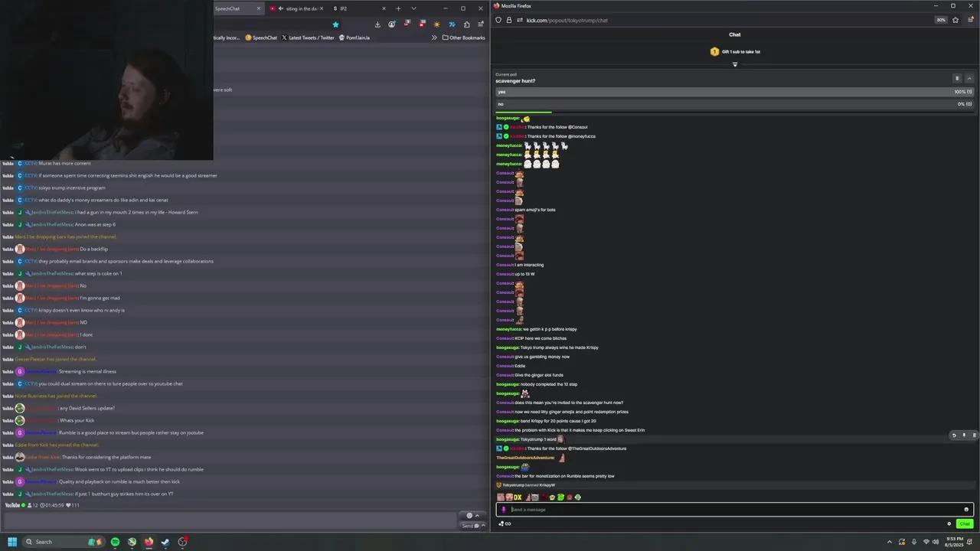Open the emoji picker in Kick message box
This screenshot has height=551, width=980.
(x=966, y=510)
